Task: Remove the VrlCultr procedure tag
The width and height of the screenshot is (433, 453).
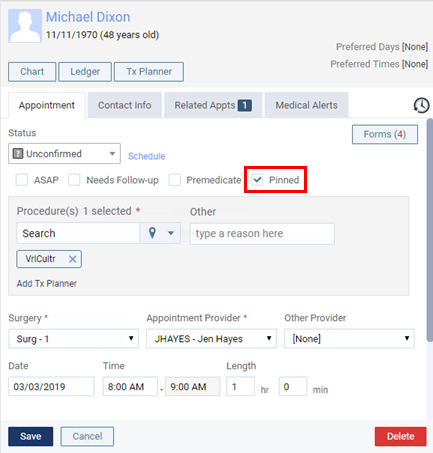Action: coord(72,259)
